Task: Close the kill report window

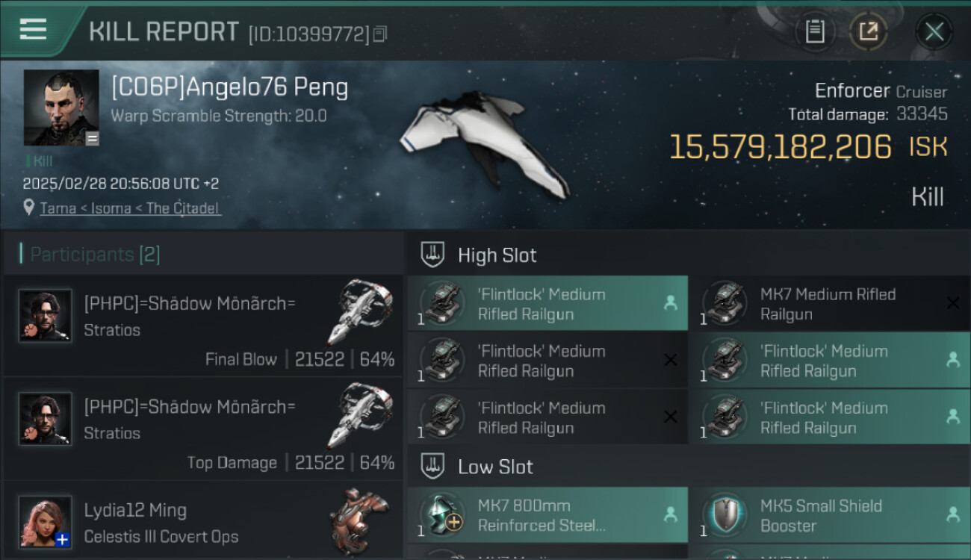Action: click(x=934, y=31)
